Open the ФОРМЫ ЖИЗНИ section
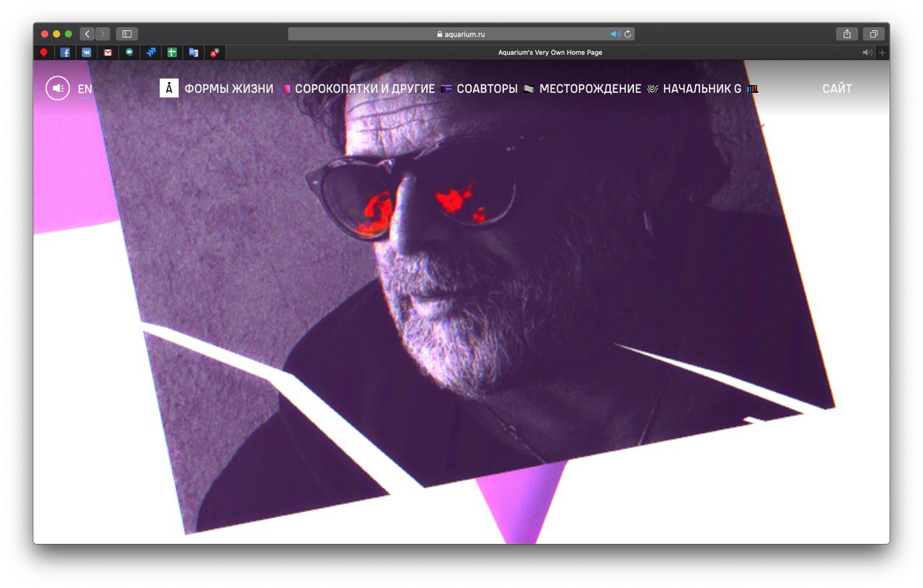 [x=229, y=89]
